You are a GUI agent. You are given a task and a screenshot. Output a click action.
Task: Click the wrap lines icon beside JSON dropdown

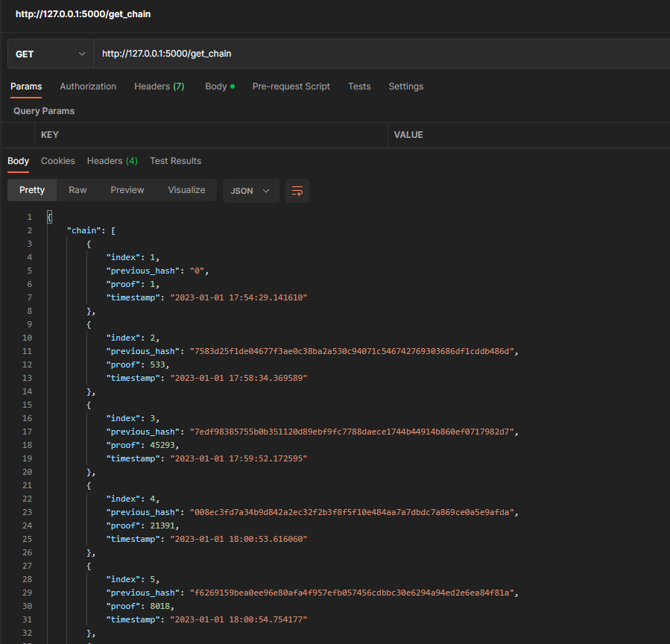(297, 191)
